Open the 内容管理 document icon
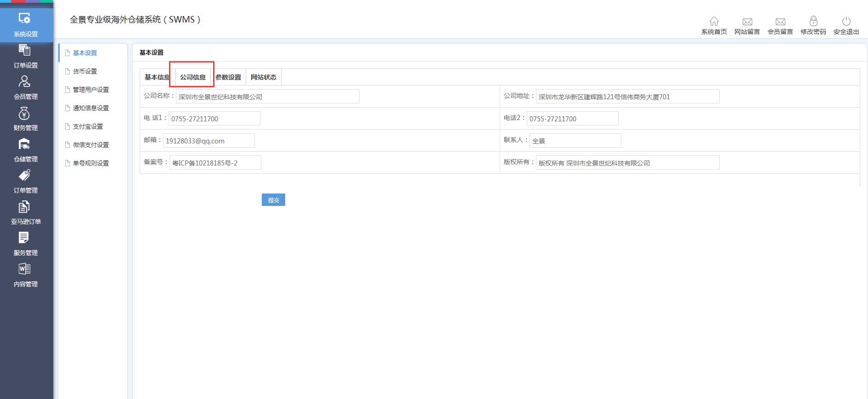This screenshot has width=868, height=399. click(25, 269)
